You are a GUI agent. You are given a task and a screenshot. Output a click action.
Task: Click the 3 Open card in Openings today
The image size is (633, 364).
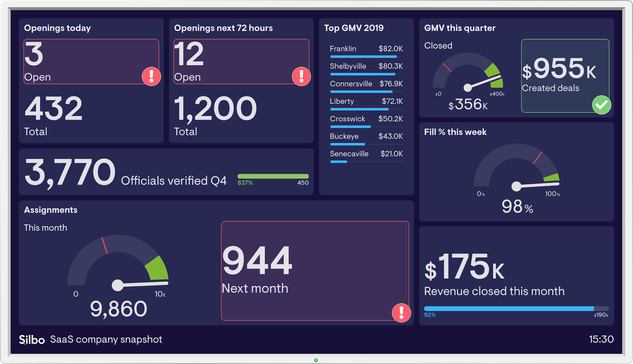(91, 62)
